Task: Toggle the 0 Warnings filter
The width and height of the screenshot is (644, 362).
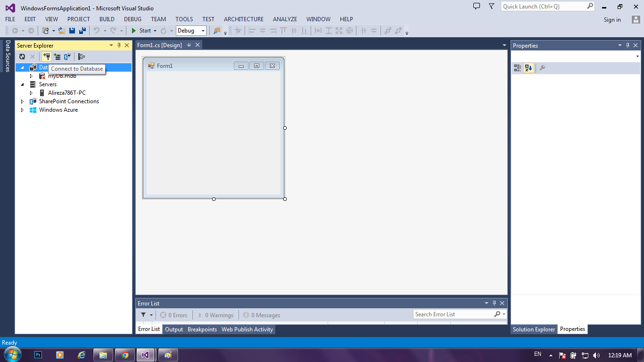Action: point(215,315)
